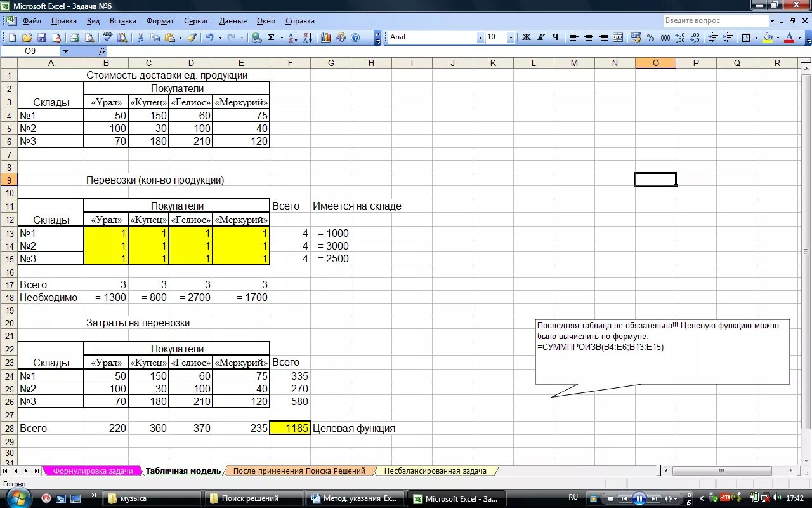Cut selection with the scissors icon
Screen dimensions: 812x508
click(140, 37)
